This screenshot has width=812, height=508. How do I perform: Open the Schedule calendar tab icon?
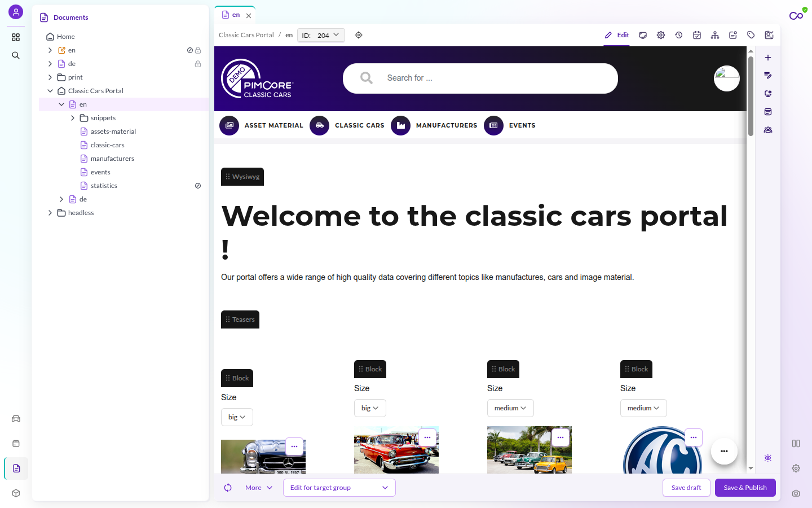[697, 35]
